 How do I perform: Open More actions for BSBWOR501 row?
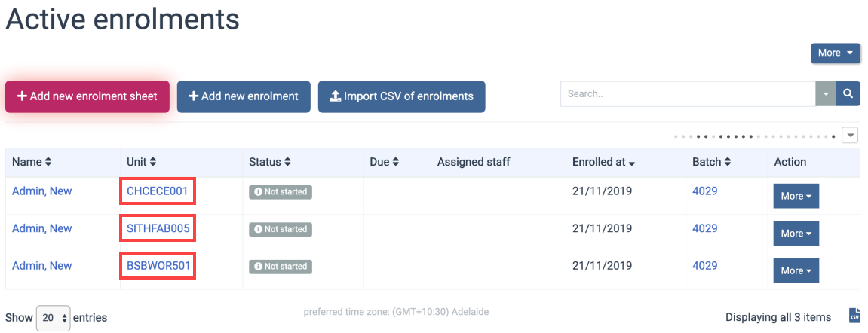(796, 270)
